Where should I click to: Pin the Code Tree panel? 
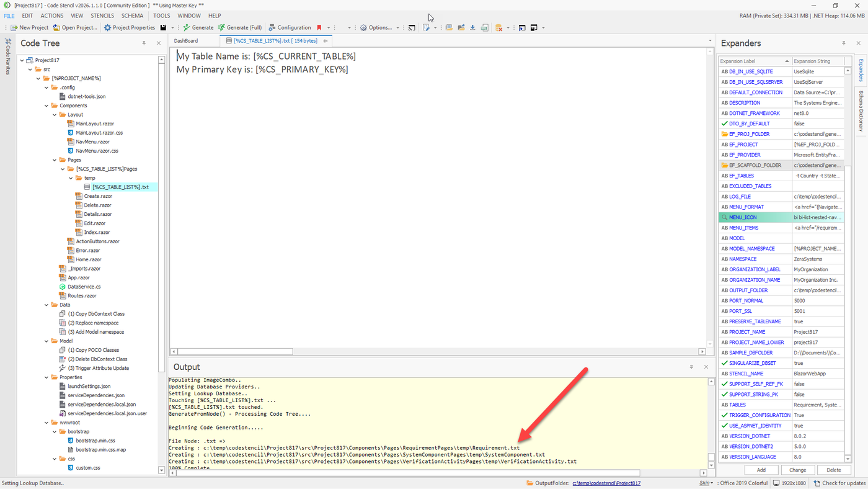[x=144, y=43]
